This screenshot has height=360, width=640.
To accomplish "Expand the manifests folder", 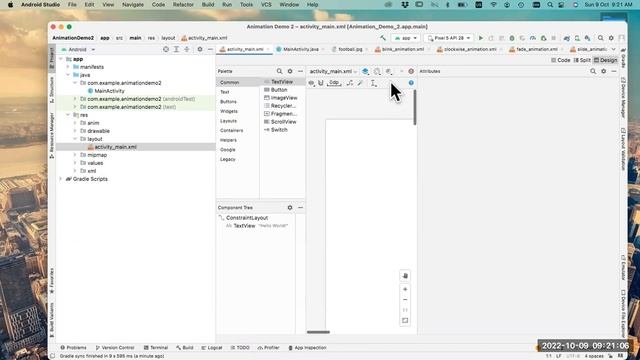I will tap(68, 67).
